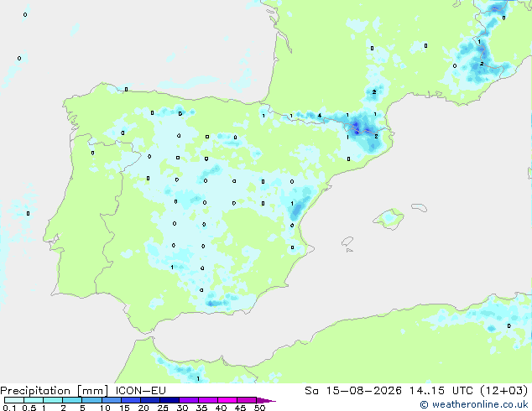
Task: Click the 0.1–0.5 mm legend color swatch
Action: 14,400
